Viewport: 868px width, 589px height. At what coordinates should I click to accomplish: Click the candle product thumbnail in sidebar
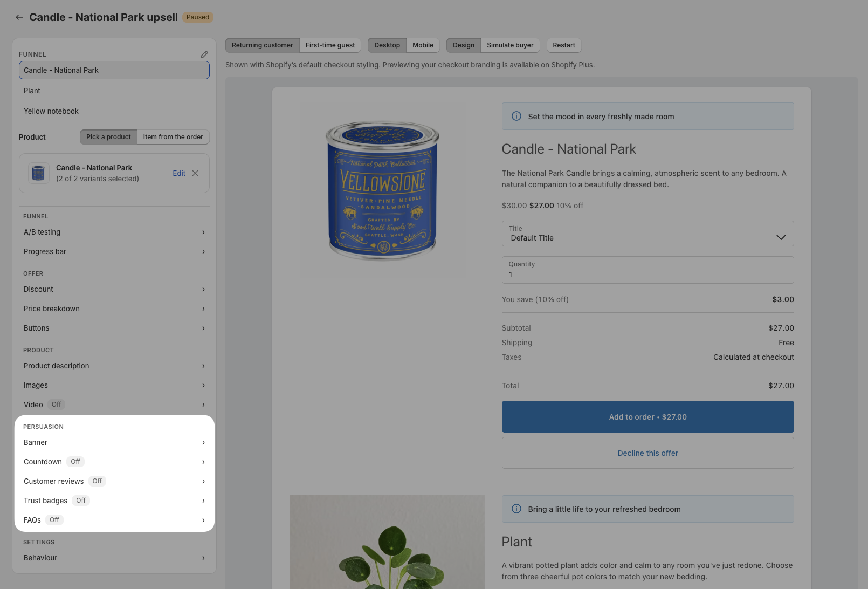[x=38, y=173]
